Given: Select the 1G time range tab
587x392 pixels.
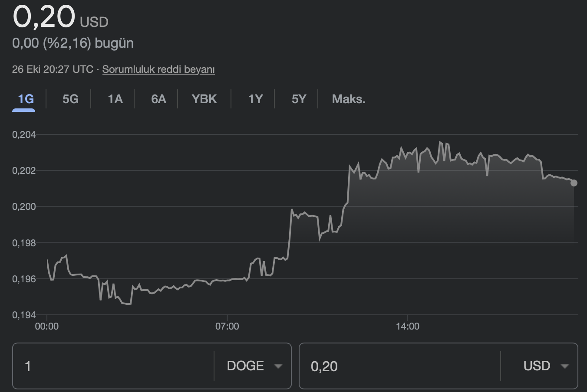Looking at the screenshot, I should [x=25, y=99].
